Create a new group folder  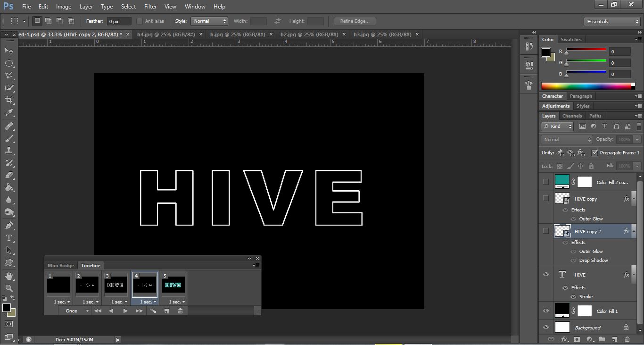(602, 339)
